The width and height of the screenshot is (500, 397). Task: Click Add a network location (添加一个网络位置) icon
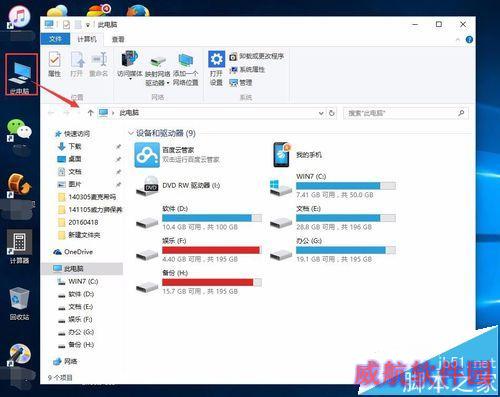[185, 70]
